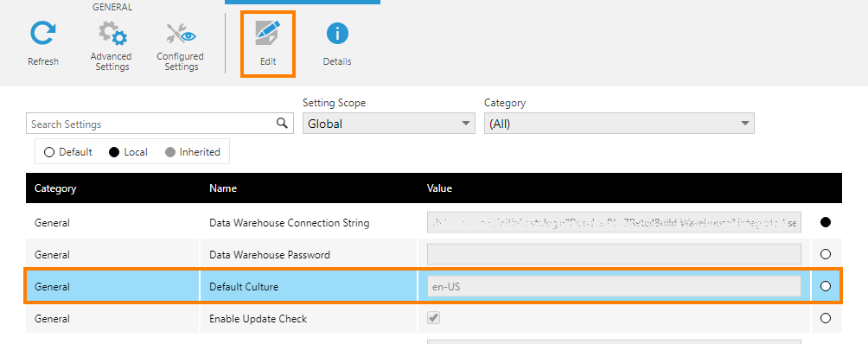This screenshot has height=344, width=868.
Task: Sort by the Name column header
Action: pos(223,188)
